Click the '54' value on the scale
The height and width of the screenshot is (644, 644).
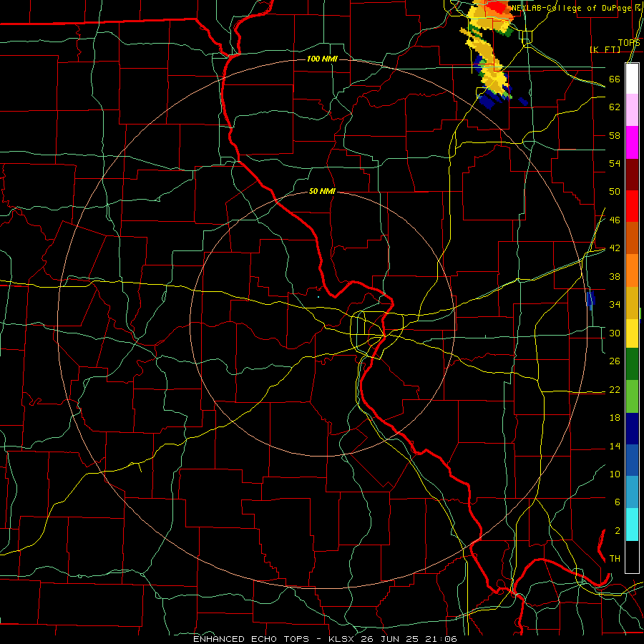615,163
